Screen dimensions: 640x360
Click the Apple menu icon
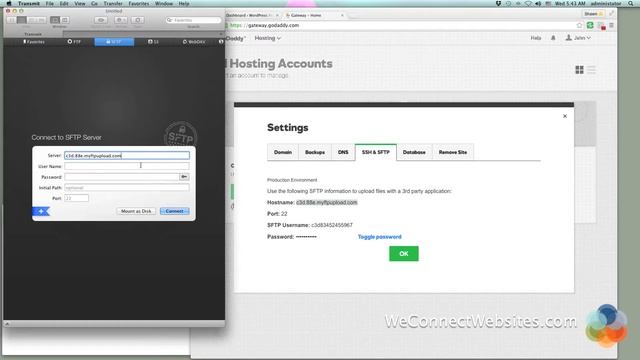(x=9, y=3)
